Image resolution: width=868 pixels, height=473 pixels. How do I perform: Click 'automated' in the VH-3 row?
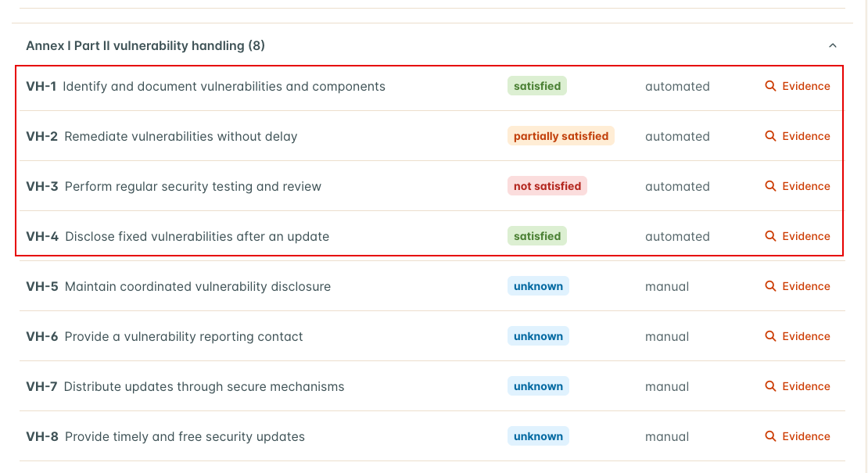(677, 186)
